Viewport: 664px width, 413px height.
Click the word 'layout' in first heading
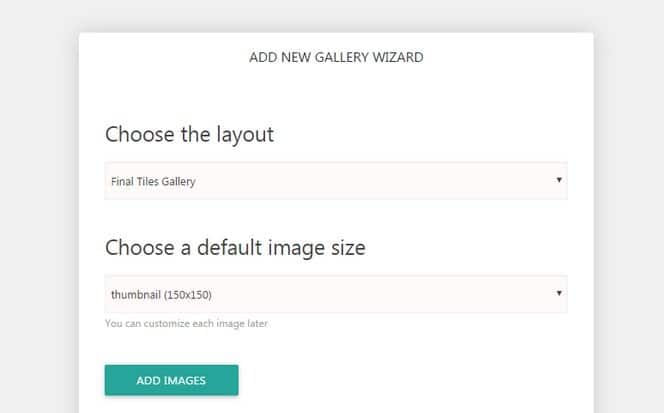(x=245, y=136)
